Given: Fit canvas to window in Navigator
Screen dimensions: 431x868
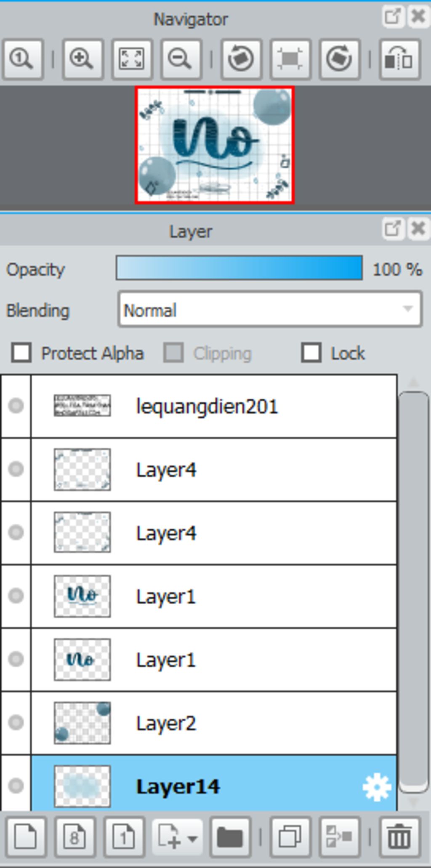Looking at the screenshot, I should click(132, 59).
